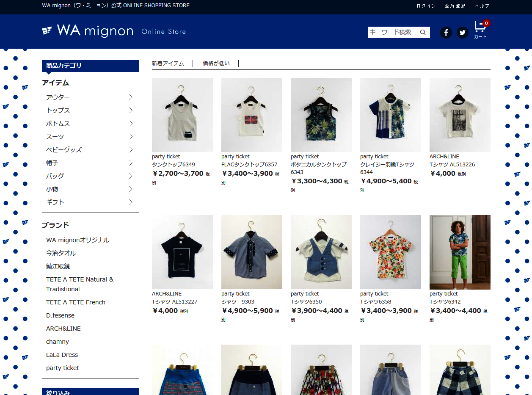Click the Tシャツ AL513226 product name

click(x=452, y=164)
